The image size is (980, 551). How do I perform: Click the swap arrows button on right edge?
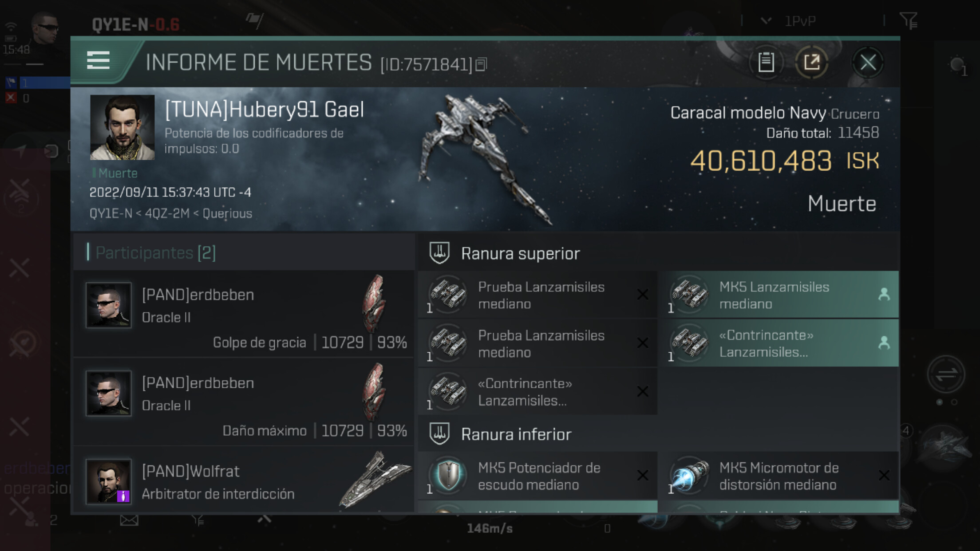click(x=946, y=374)
